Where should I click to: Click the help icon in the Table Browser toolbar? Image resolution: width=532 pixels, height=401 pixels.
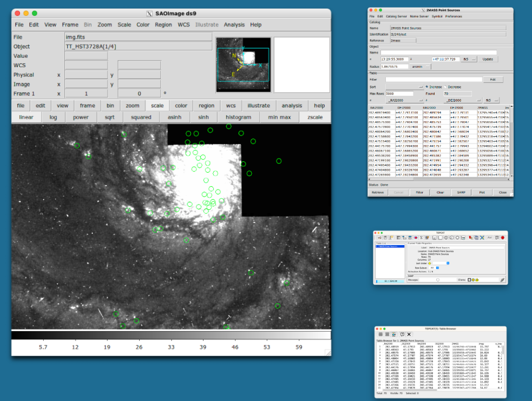pos(402,334)
